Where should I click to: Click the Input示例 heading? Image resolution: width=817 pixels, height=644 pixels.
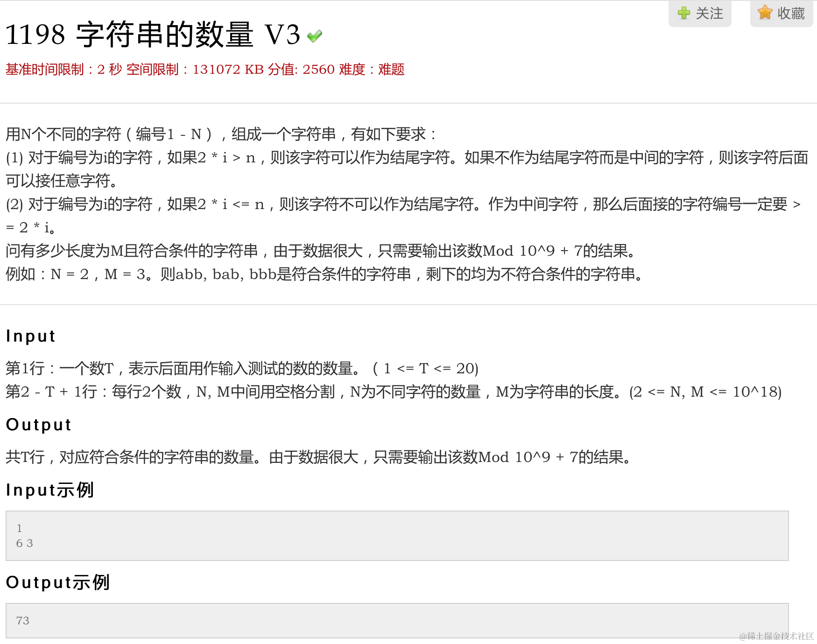coord(50,490)
